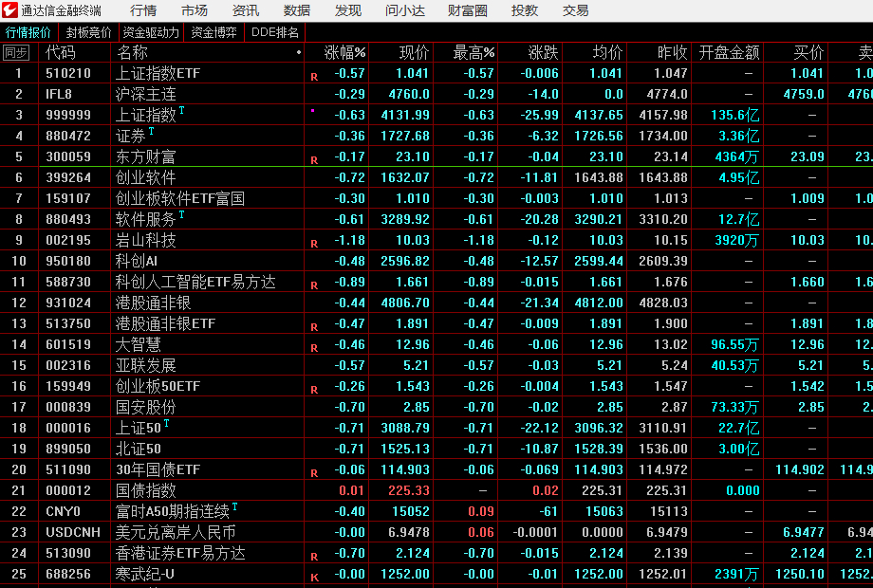Select the 创业板50ETF row name

click(x=158, y=386)
